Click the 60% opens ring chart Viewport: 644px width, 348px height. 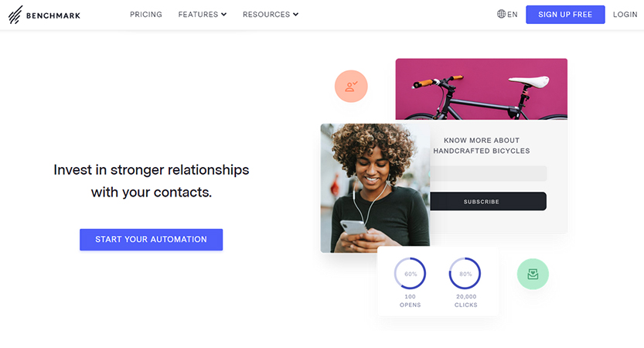(410, 274)
